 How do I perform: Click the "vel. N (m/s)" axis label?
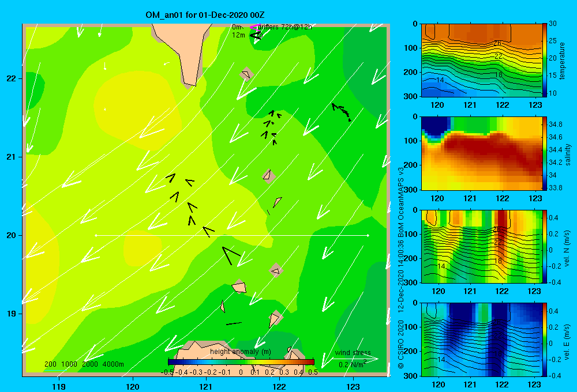(x=567, y=248)
